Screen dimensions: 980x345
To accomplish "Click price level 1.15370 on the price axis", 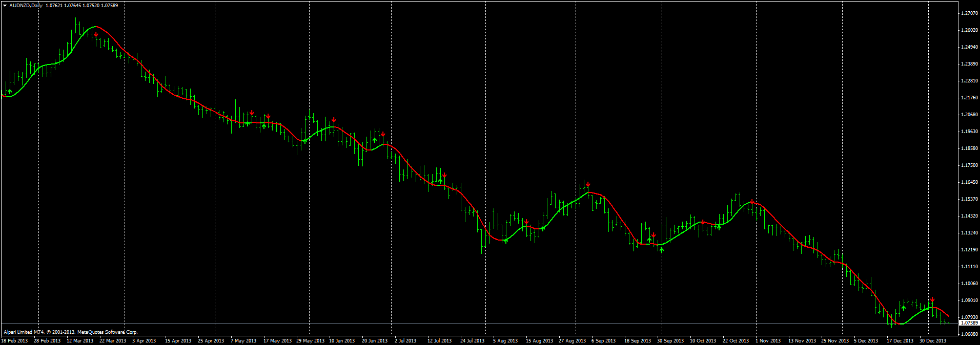I will 969,199.
